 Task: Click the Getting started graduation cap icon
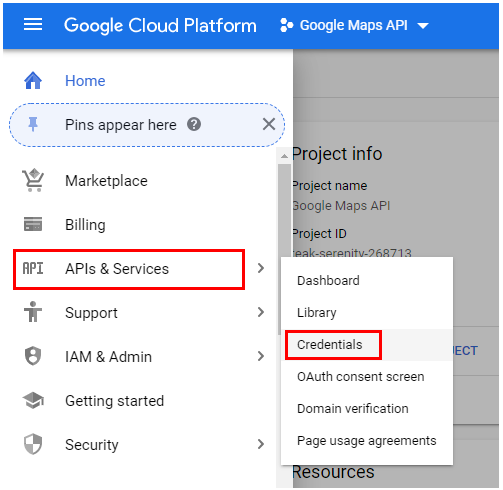pyautogui.click(x=33, y=400)
